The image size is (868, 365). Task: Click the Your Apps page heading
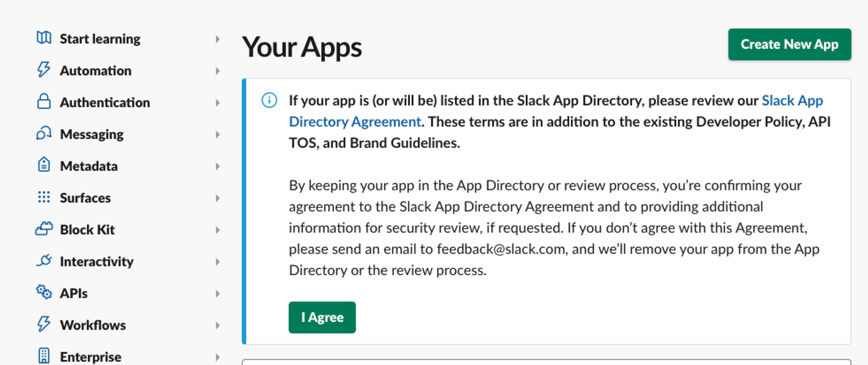[302, 47]
